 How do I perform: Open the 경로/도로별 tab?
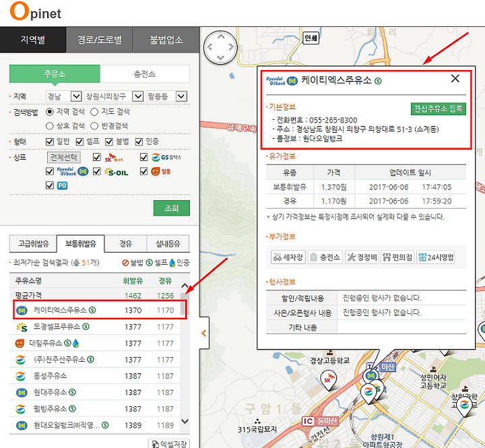pos(100,40)
